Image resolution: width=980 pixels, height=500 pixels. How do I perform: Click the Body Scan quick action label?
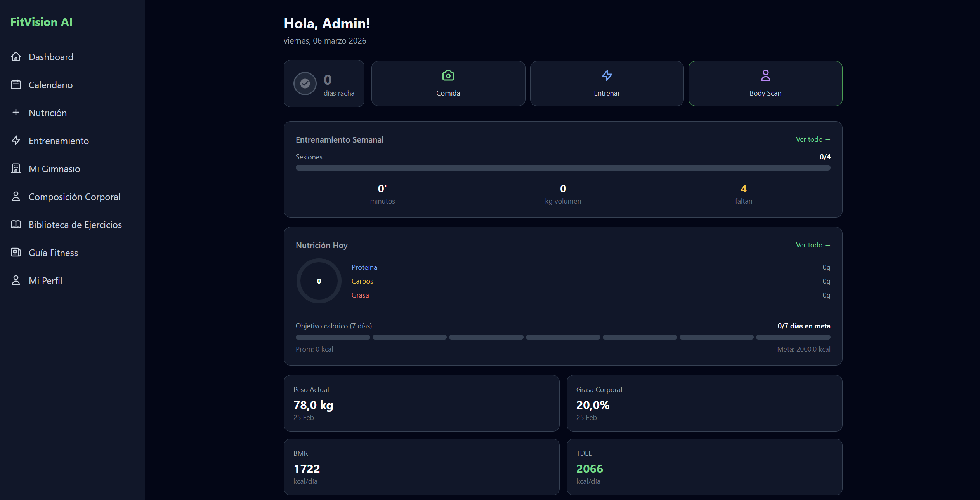765,93
